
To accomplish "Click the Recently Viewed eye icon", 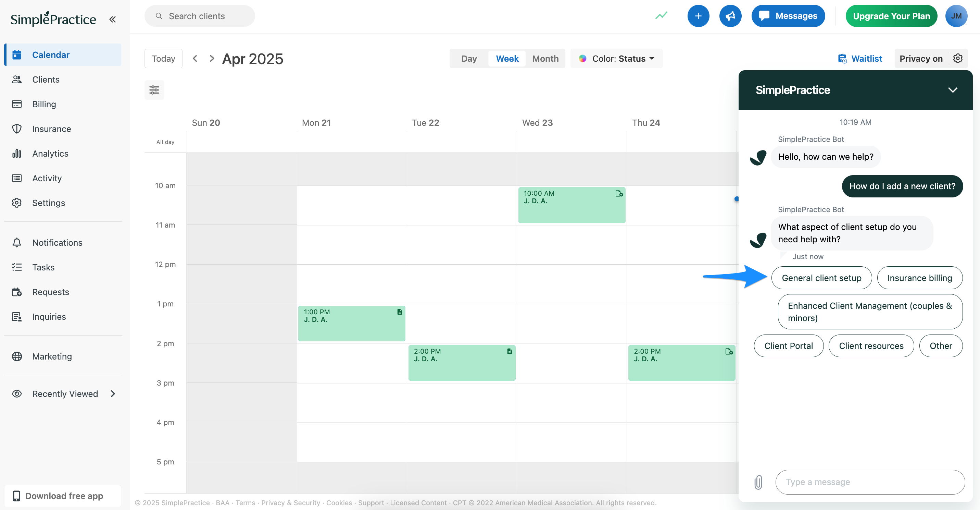I will coord(17,393).
